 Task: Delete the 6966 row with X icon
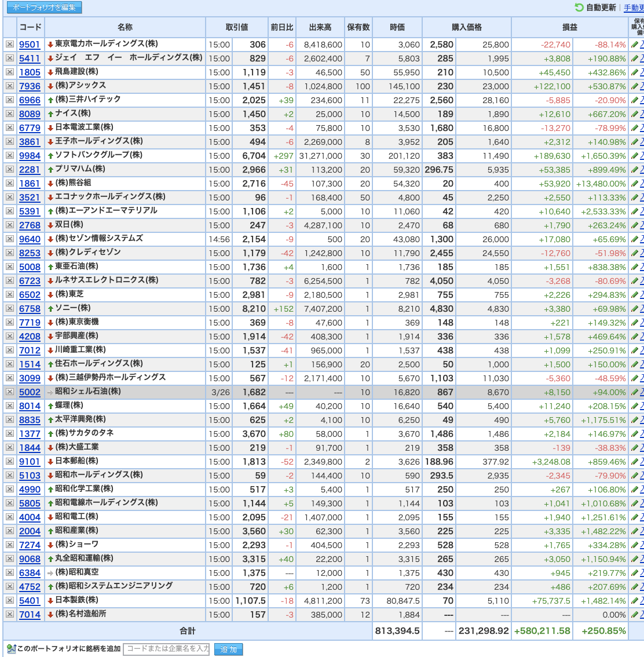point(10,100)
